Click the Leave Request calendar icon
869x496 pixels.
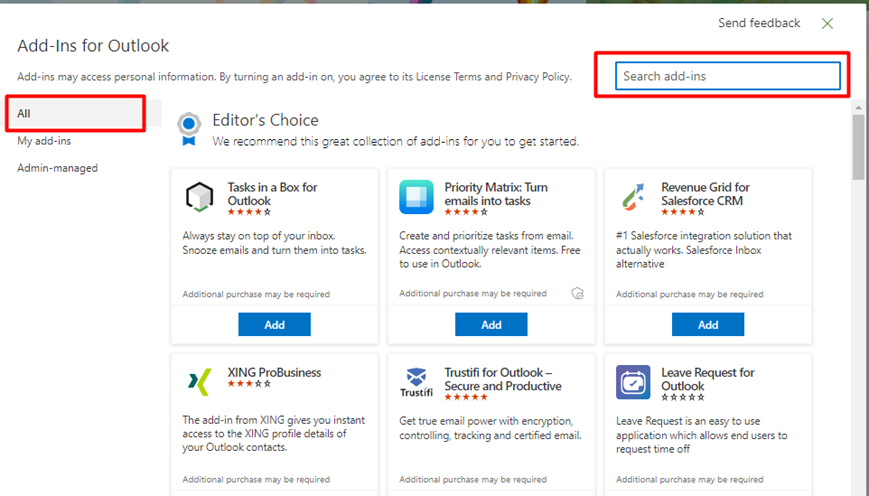[633, 382]
